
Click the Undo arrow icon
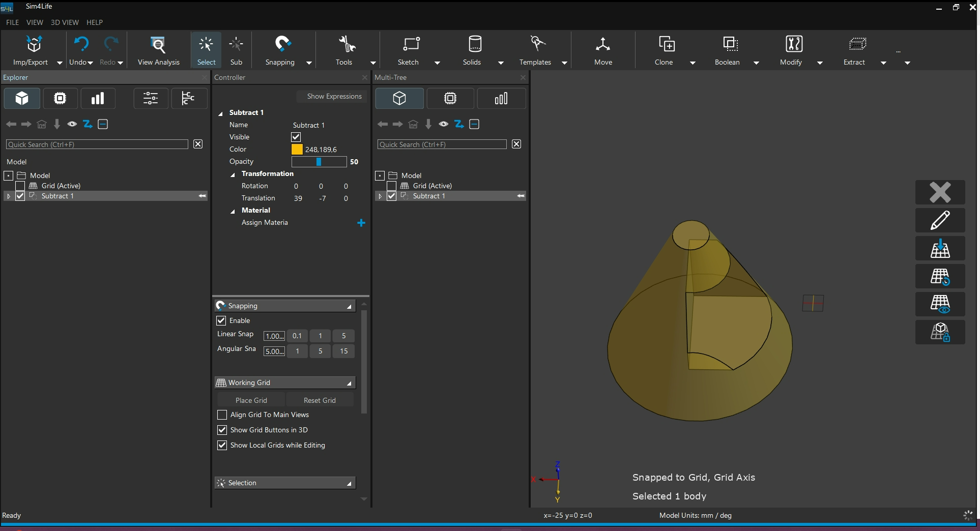click(x=81, y=44)
